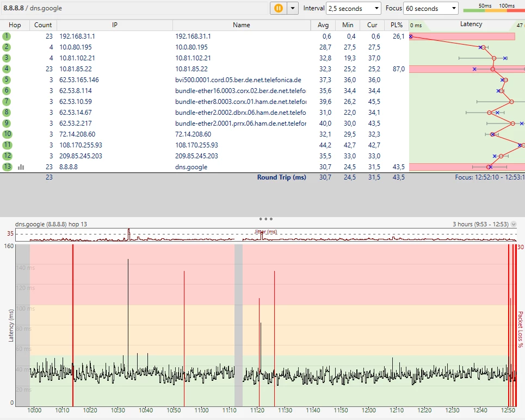
Task: Sort by the Cur column header
Action: pos(372,25)
